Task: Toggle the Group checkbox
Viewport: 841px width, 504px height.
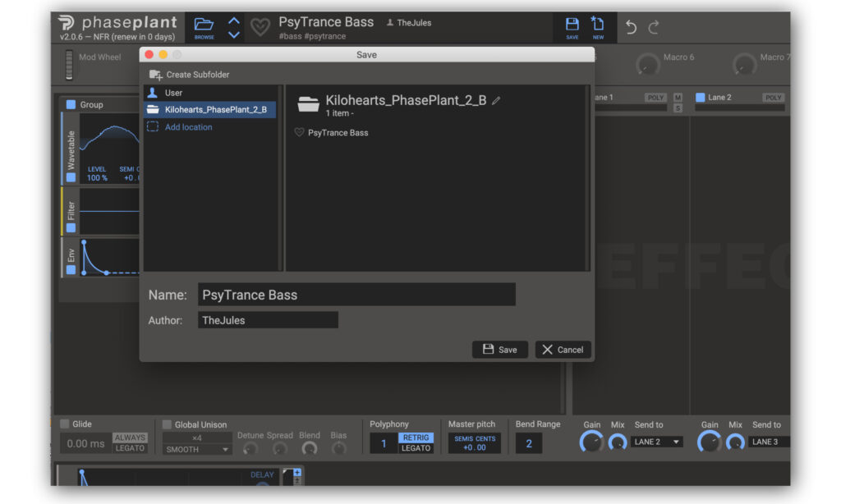Action: (71, 104)
